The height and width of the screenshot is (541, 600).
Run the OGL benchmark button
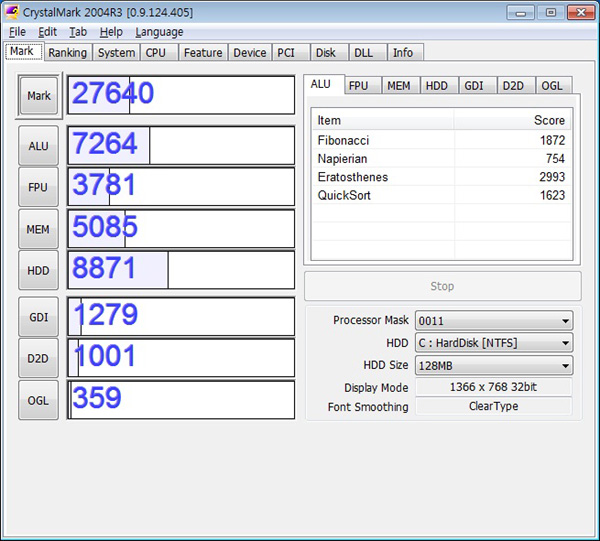[38, 400]
